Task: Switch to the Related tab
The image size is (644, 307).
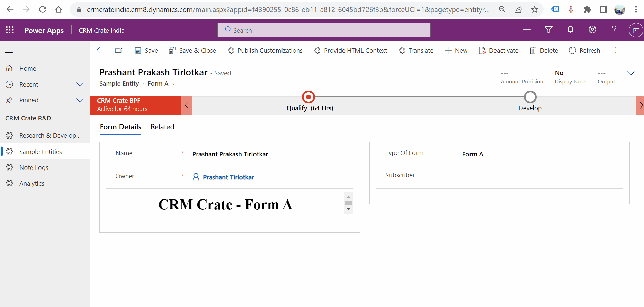Action: [162, 127]
